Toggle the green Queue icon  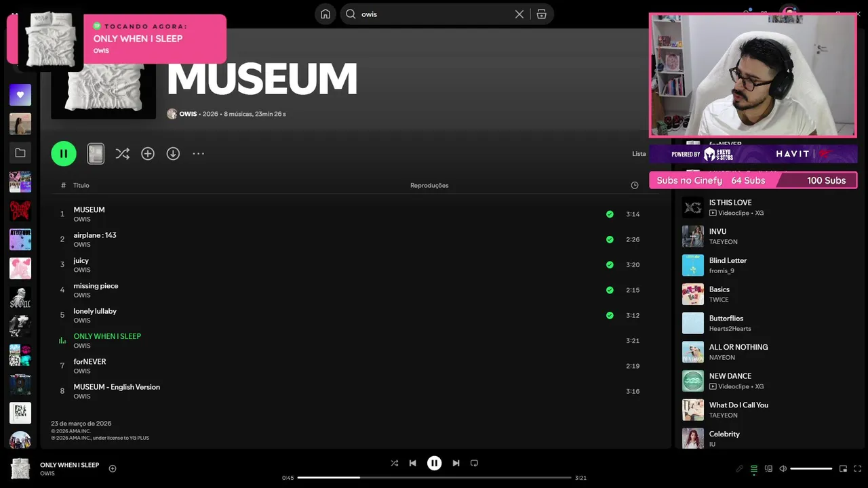(x=753, y=468)
